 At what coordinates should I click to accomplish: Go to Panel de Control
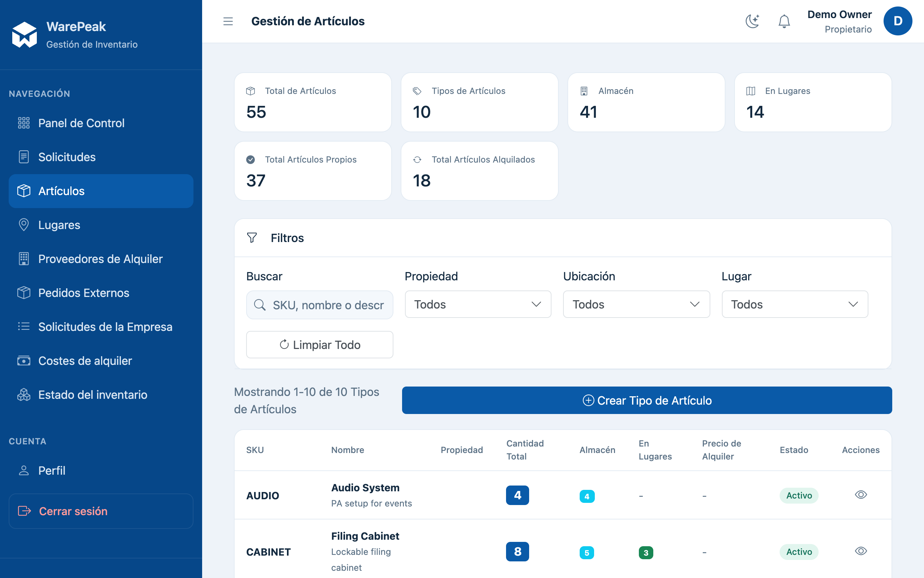point(101,123)
